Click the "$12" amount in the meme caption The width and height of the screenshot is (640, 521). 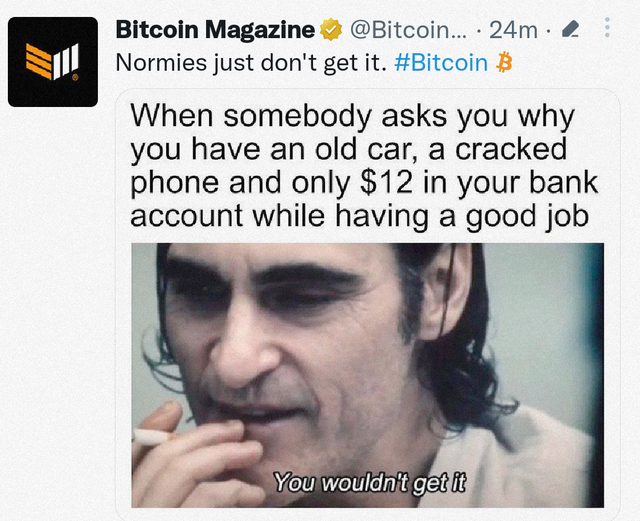[386, 183]
